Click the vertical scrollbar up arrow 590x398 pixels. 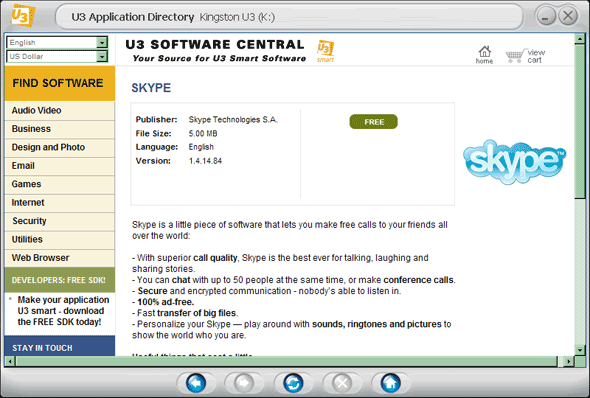[580, 39]
